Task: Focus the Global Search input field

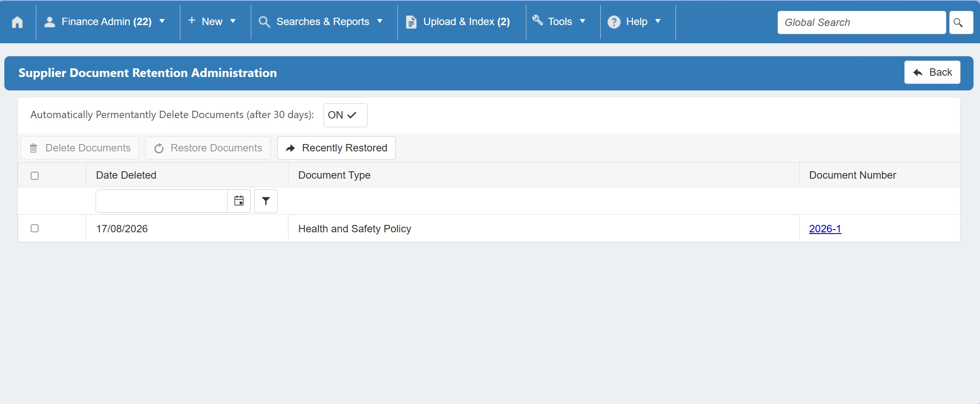Action: (862, 22)
